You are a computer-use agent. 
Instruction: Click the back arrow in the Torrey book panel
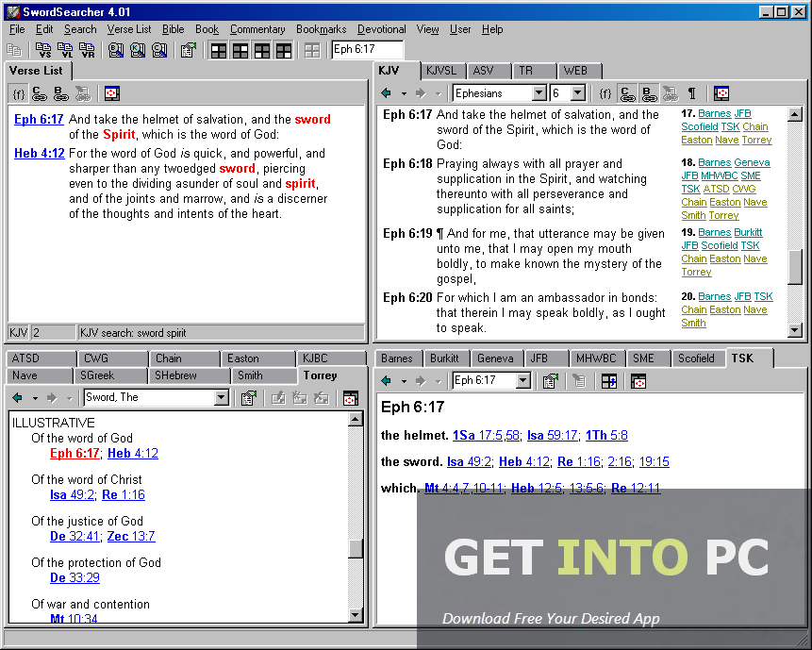tap(17, 398)
